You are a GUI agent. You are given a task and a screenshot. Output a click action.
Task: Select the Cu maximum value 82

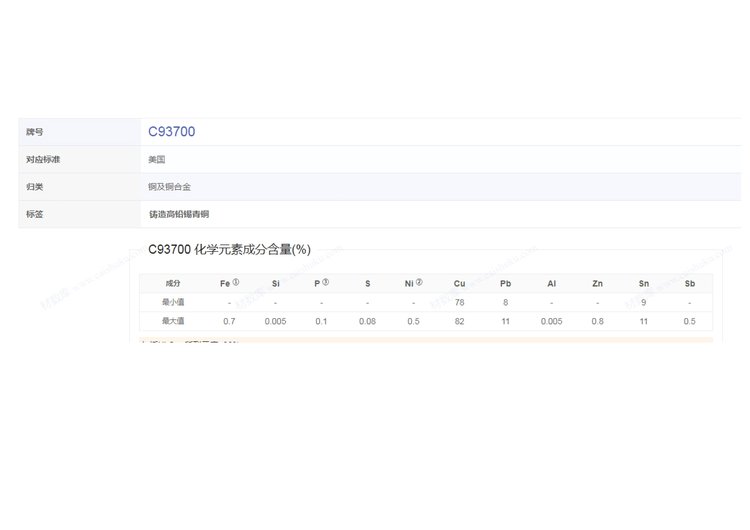tap(459, 321)
